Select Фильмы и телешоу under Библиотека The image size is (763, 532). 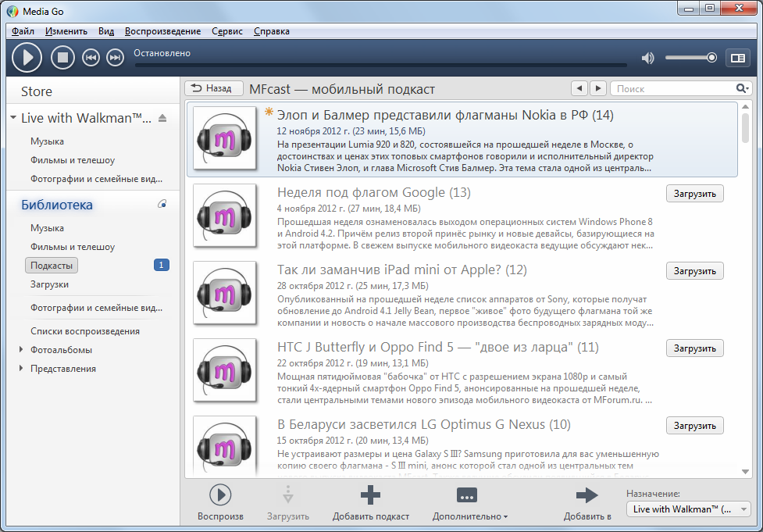point(73,247)
